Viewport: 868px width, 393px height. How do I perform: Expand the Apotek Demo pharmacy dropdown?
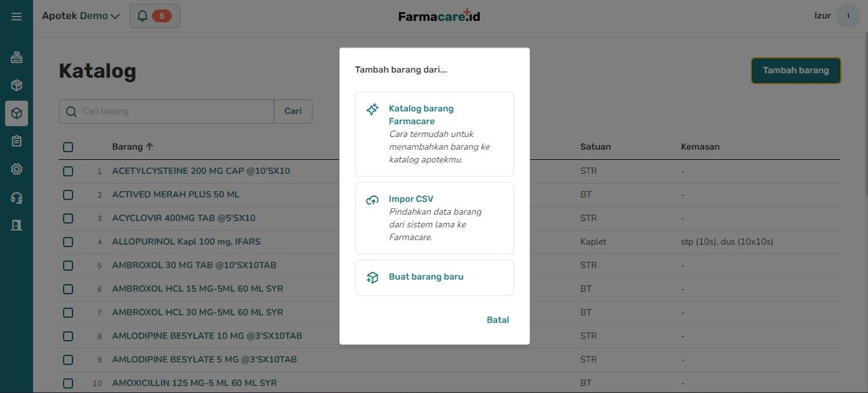[x=81, y=16]
